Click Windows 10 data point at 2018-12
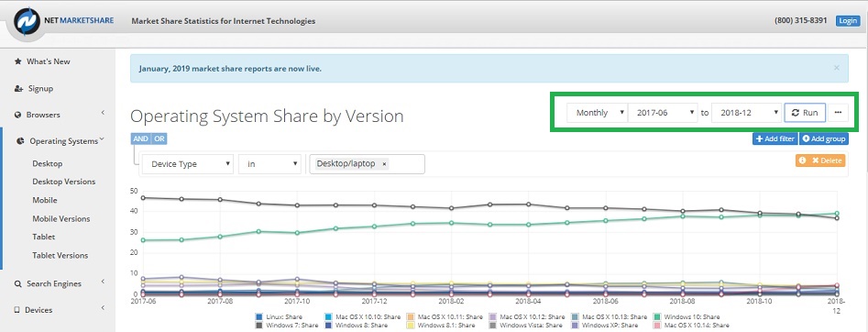This screenshot has height=332, width=868. [x=837, y=214]
